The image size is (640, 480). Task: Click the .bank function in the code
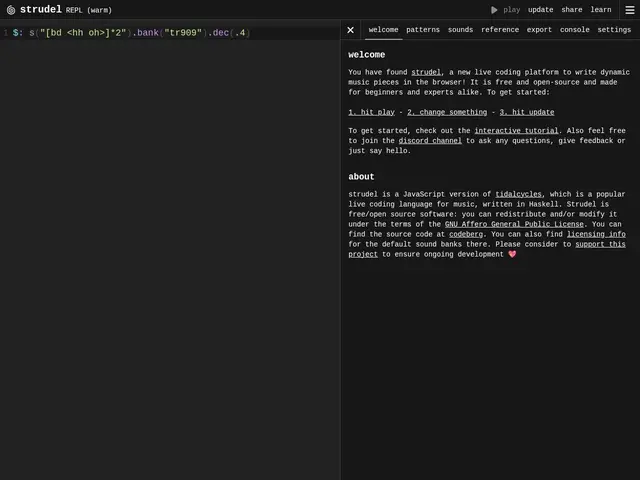(145, 33)
